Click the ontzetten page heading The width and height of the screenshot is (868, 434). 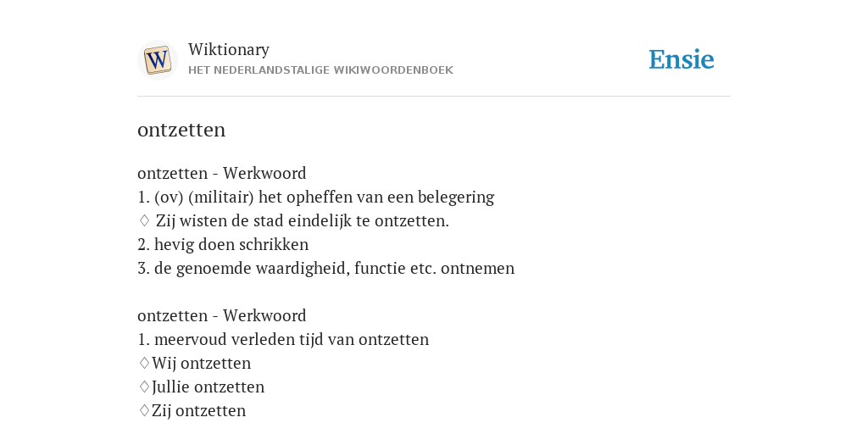coord(181,130)
